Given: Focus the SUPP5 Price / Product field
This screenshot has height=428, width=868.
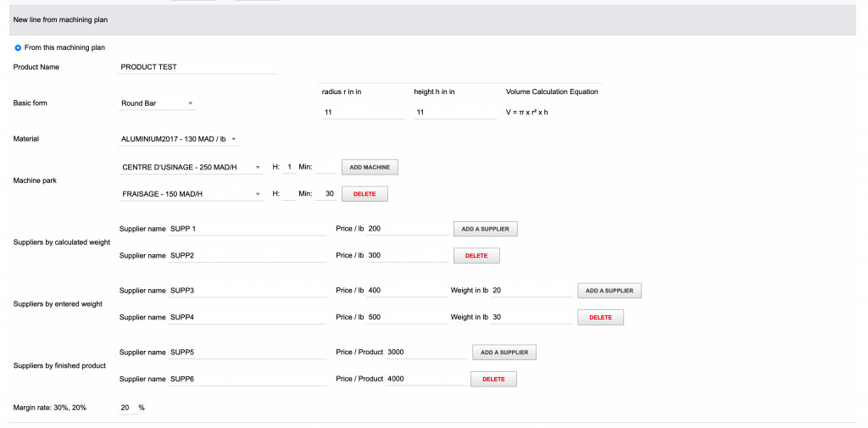Looking at the screenshot, I should click(x=426, y=353).
